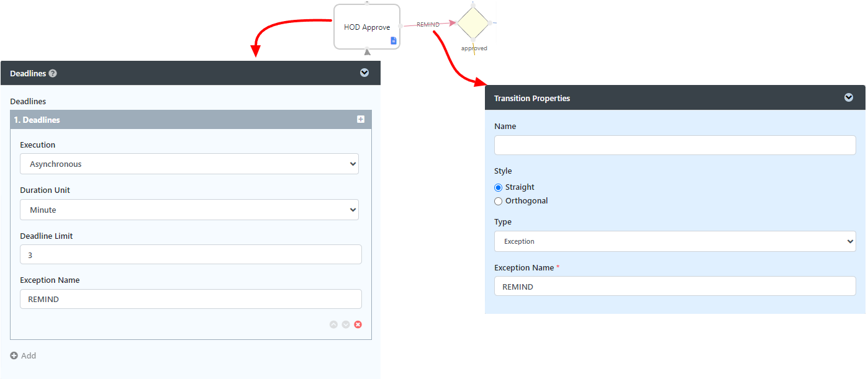
Task: Click the Deadline Limit input field
Action: [191, 254]
